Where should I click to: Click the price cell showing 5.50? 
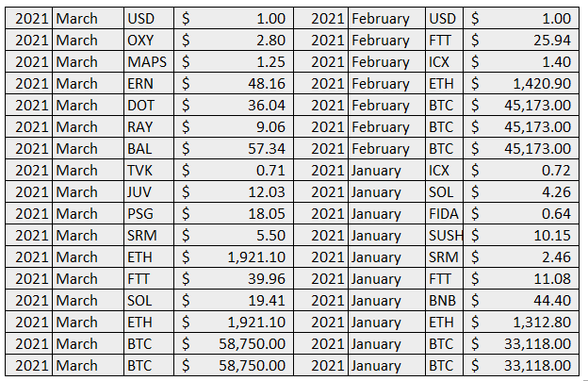pos(270,236)
